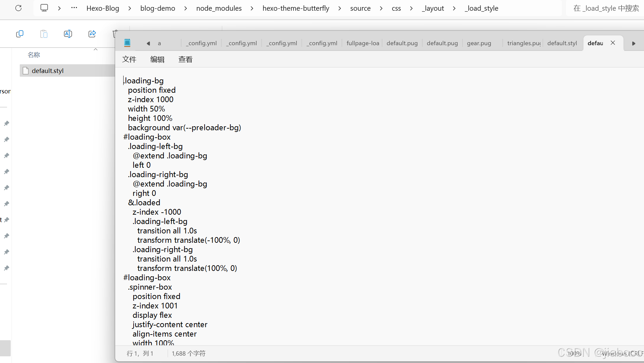Navigate to hexo-theme-butterfly breadcrumb
This screenshot has height=363, width=644.
pyautogui.click(x=296, y=8)
